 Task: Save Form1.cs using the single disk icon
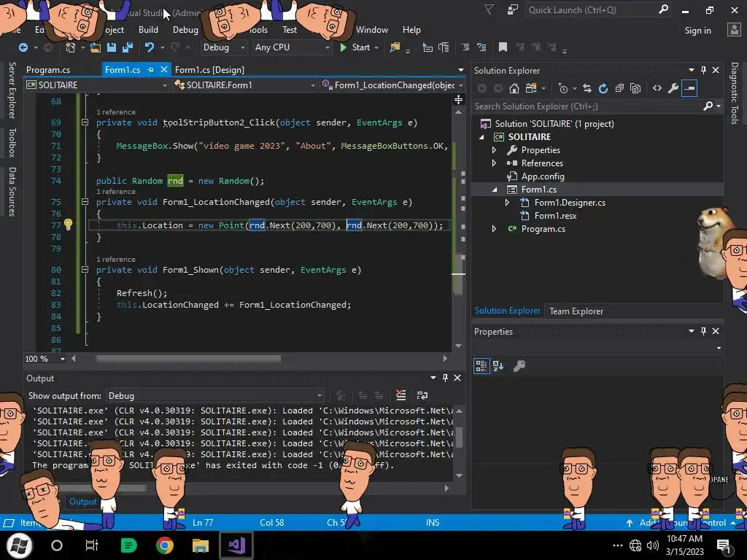click(112, 47)
